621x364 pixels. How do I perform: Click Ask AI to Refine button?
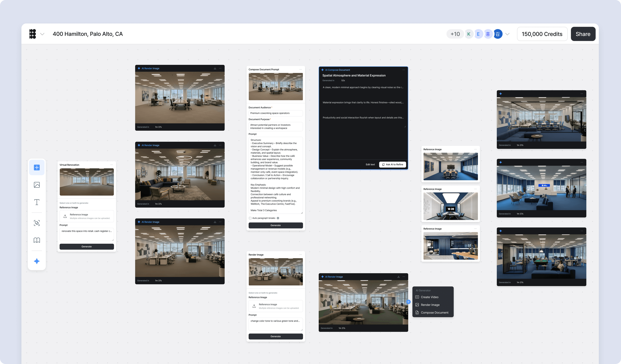[392, 164]
